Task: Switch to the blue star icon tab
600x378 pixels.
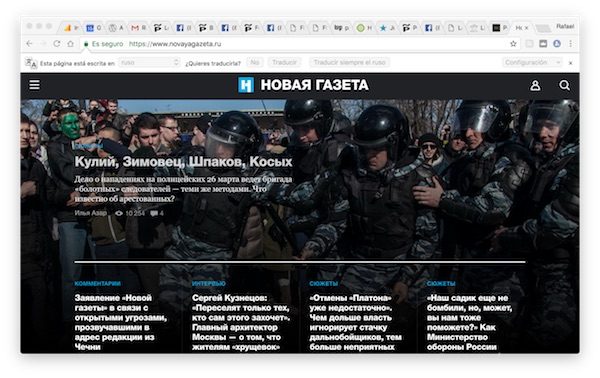Action: coord(386,28)
